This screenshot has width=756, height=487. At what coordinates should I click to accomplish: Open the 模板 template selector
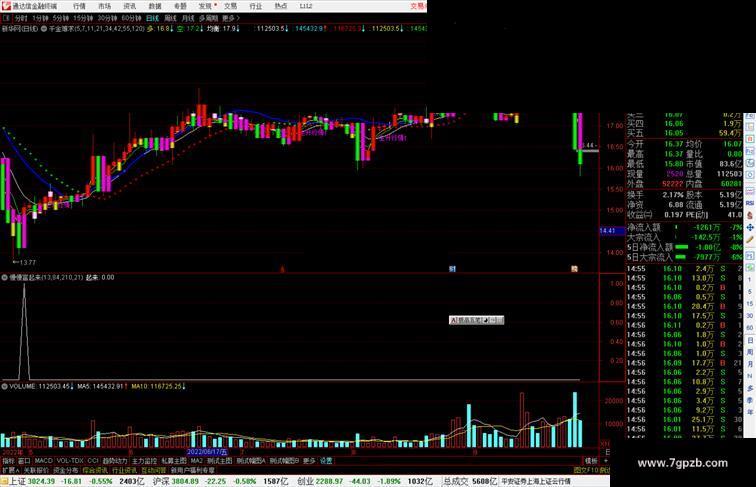point(592,461)
